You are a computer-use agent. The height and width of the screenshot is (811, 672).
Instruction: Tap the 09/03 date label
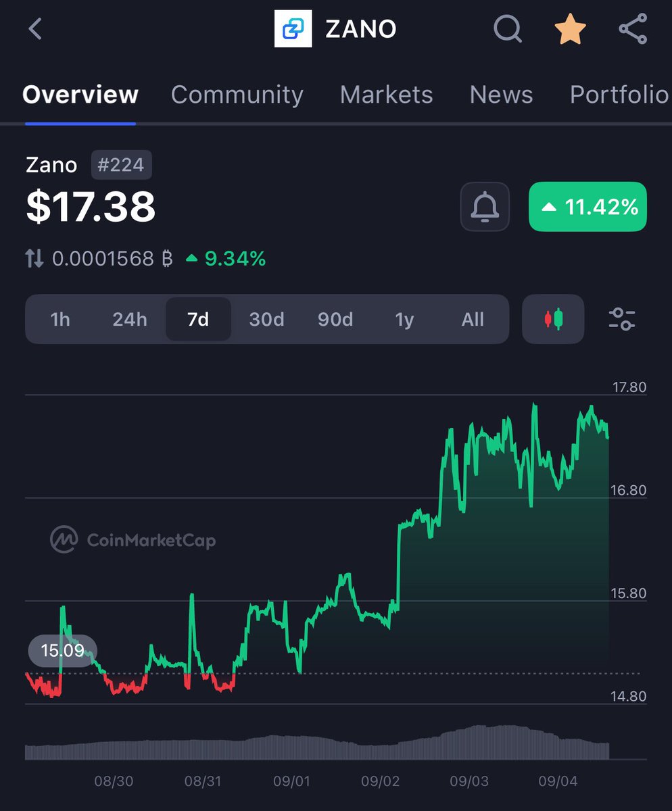pos(469,781)
